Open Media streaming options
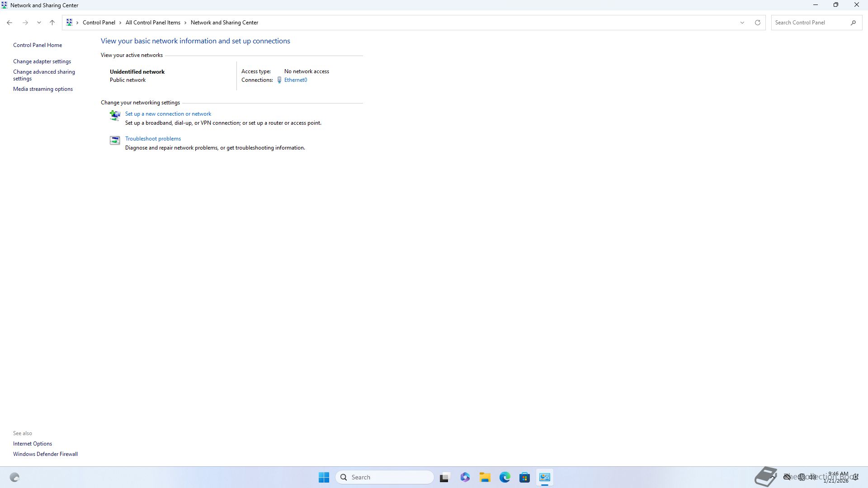The width and height of the screenshot is (868, 488). tap(43, 89)
